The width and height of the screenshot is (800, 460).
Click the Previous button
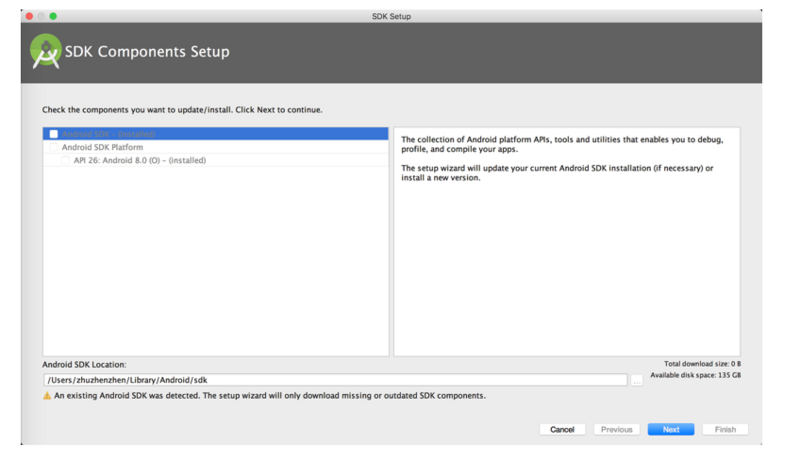[x=616, y=429]
